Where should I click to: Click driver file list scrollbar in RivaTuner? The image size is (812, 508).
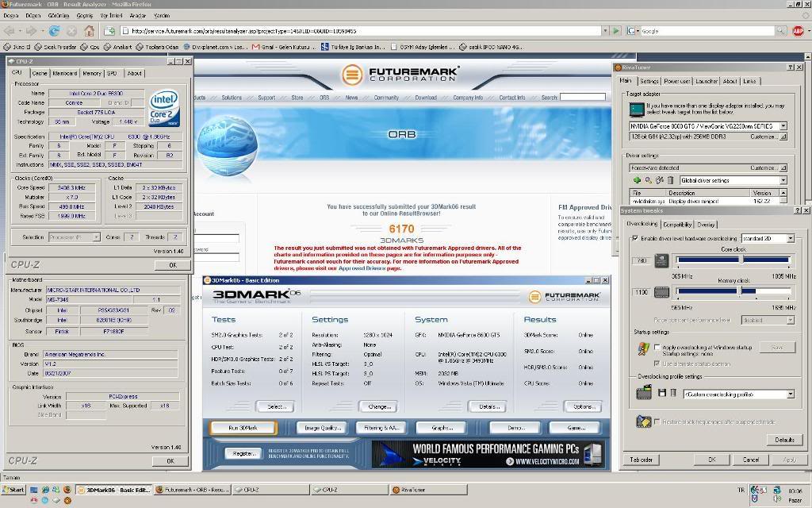783,196
